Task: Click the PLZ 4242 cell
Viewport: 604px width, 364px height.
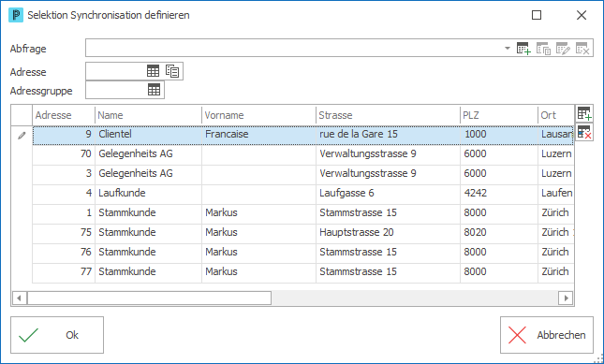Action: click(x=499, y=193)
